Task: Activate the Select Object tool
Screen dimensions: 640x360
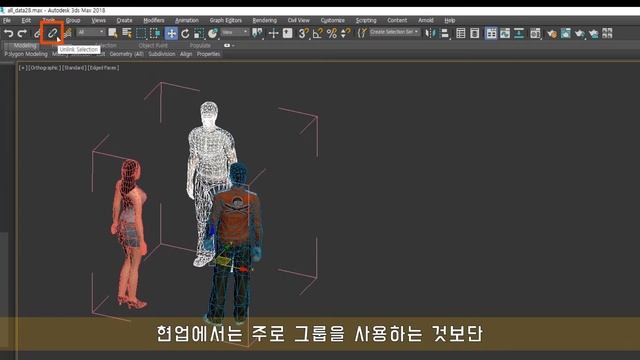Action: point(113,33)
